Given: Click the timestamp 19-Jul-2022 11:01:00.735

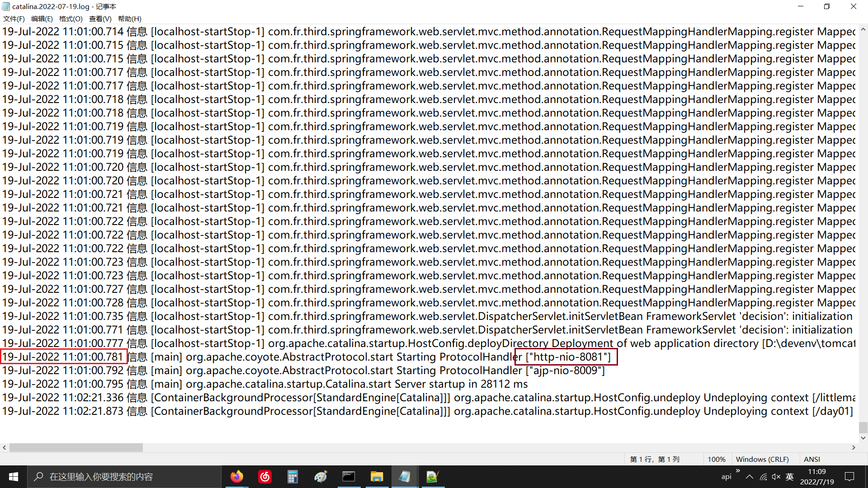Looking at the screenshot, I should 63,316.
